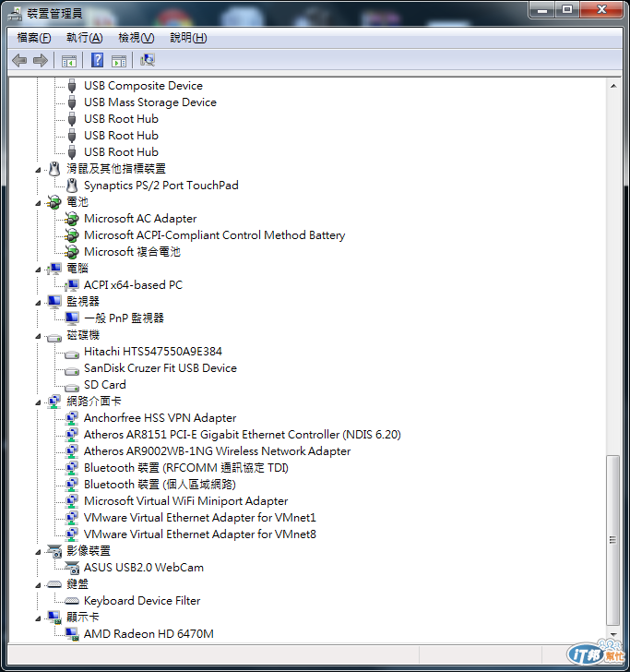
Task: Click the SD Card drive icon
Action: click(72, 388)
